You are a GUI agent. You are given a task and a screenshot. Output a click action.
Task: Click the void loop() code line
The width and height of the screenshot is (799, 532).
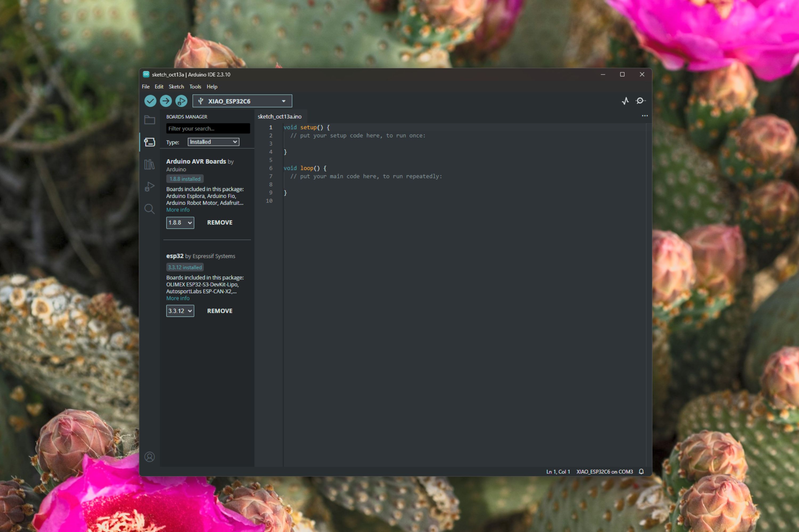click(305, 168)
